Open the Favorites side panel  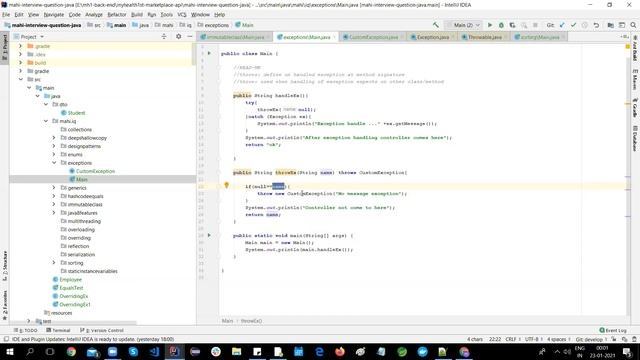(x=4, y=304)
